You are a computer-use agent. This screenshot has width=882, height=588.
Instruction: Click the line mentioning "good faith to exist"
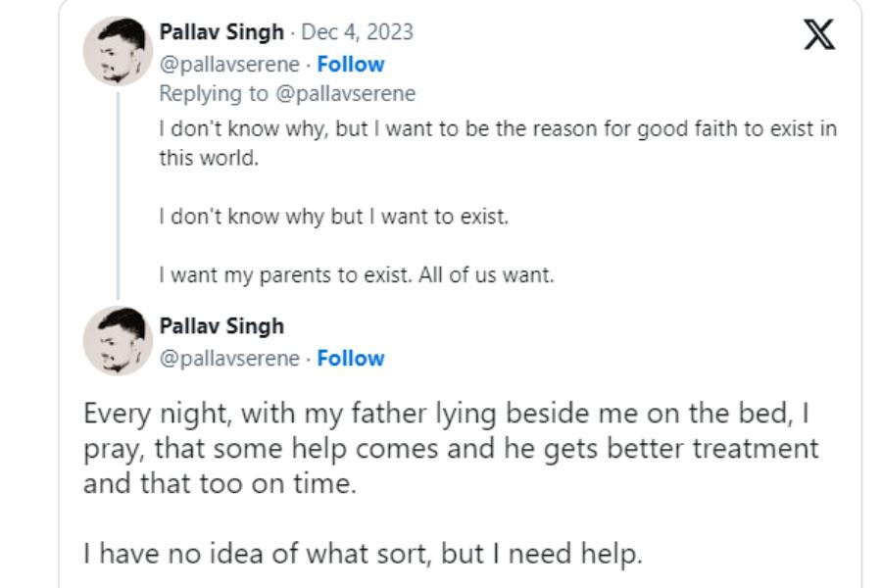coord(498,129)
